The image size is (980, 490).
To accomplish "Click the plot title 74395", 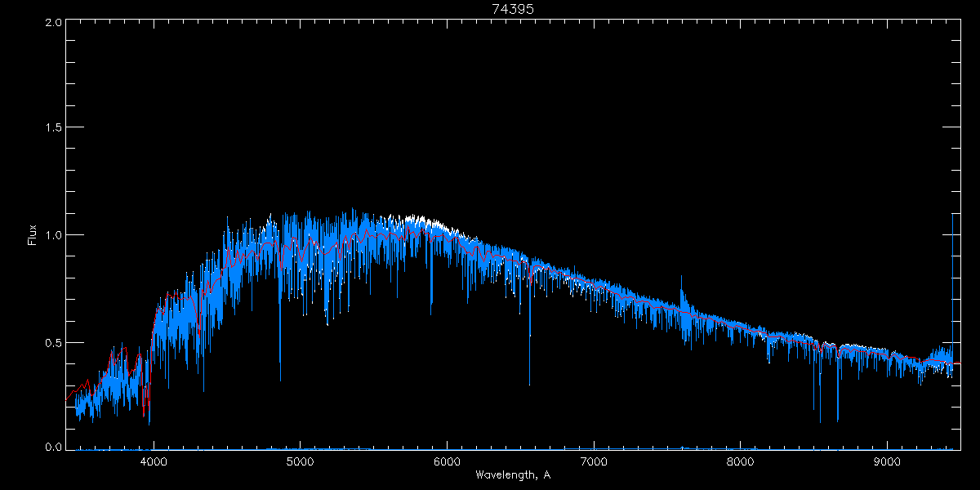I will click(512, 8).
